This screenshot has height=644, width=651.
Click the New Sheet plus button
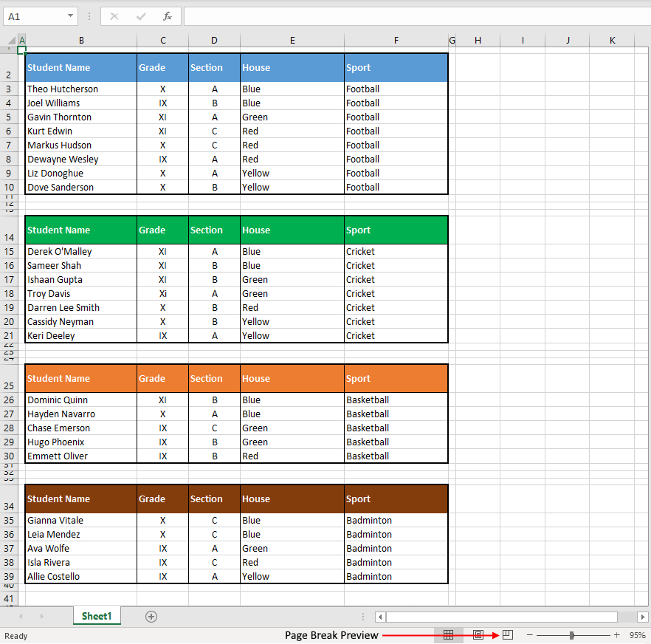pos(151,616)
